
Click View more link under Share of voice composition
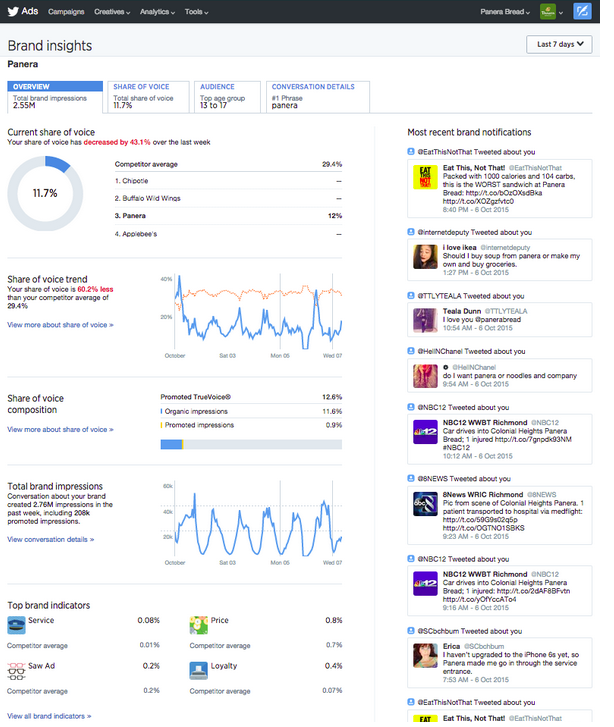(x=60, y=429)
